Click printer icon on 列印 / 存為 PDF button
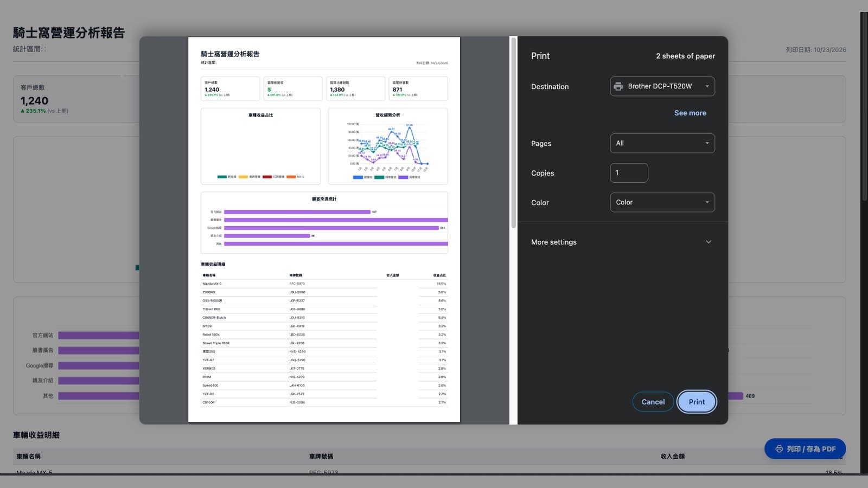This screenshot has width=868, height=488. (779, 449)
